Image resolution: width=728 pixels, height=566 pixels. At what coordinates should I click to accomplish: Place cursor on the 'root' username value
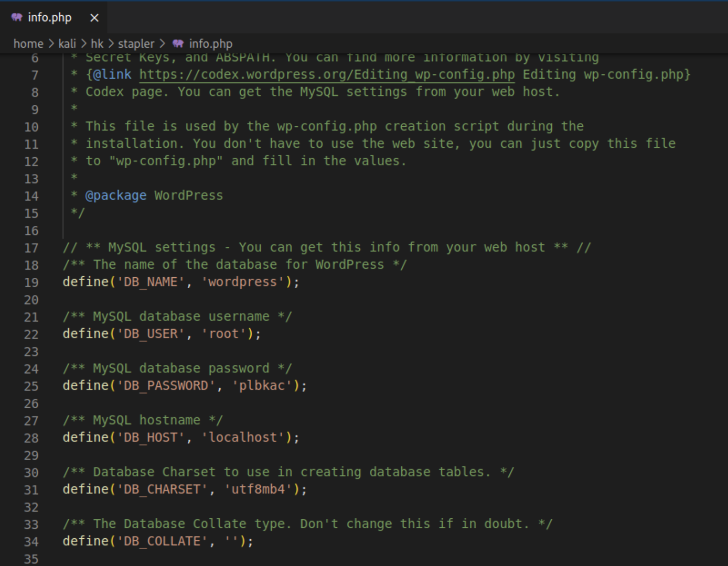tap(224, 334)
